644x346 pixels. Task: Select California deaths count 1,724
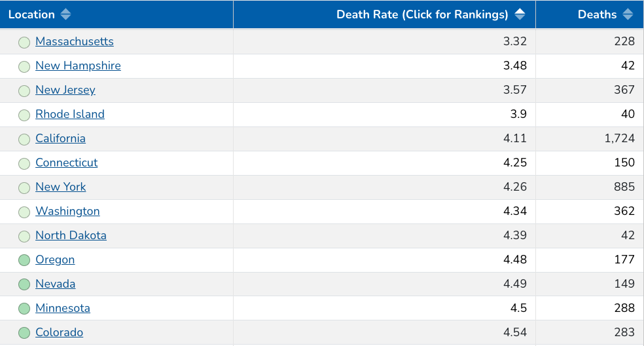(x=619, y=139)
